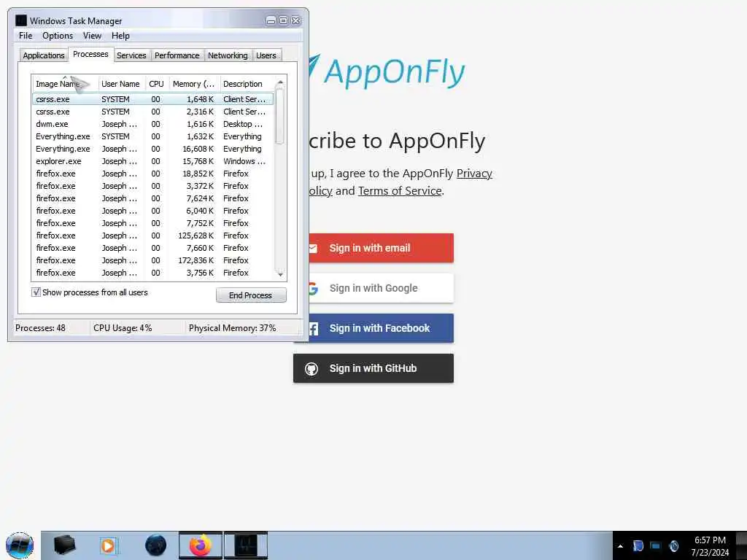
Task: Click the envelope icon on email button
Action: click(313, 248)
